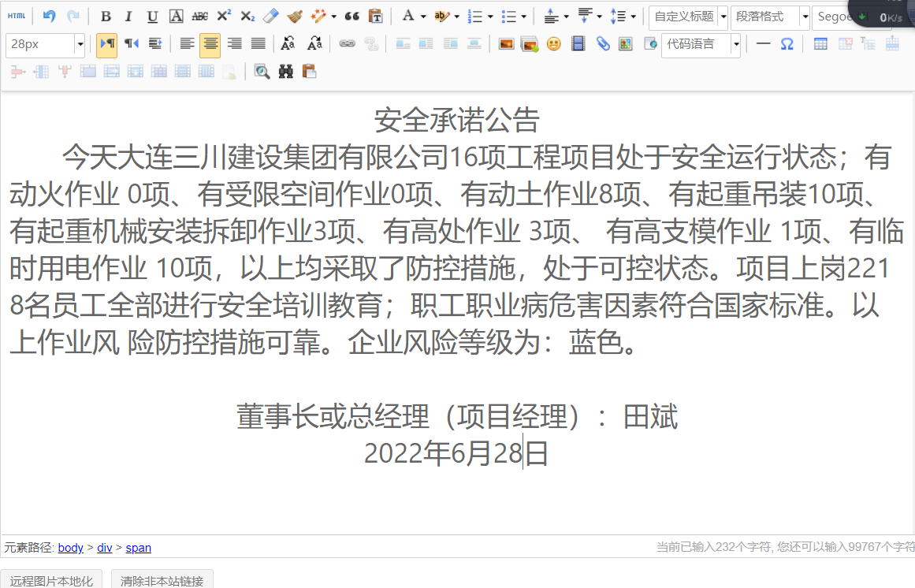Insert a blockquote

point(351,17)
